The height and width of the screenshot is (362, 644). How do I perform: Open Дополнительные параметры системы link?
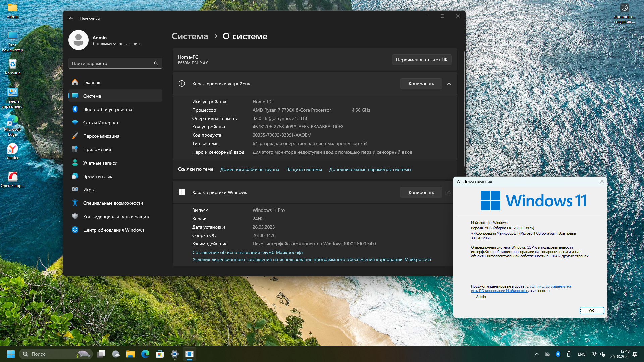tap(370, 169)
